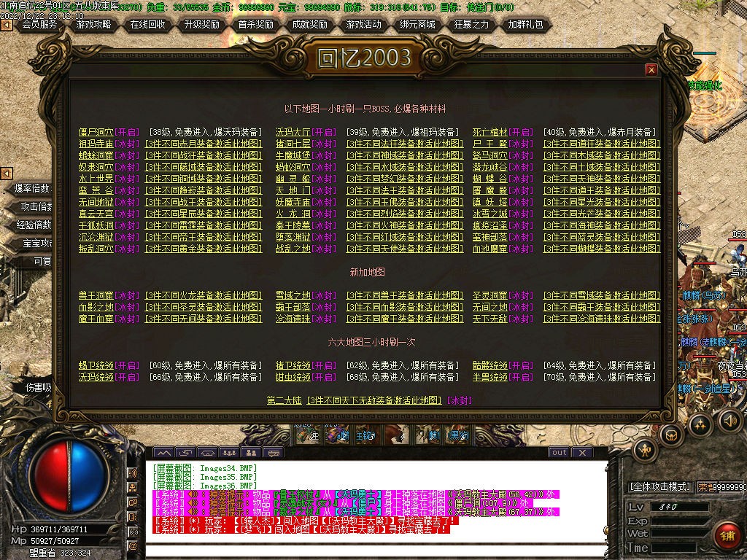The height and width of the screenshot is (560, 747).
Task: Click the round character icon above attack mode
Action: tap(645, 450)
